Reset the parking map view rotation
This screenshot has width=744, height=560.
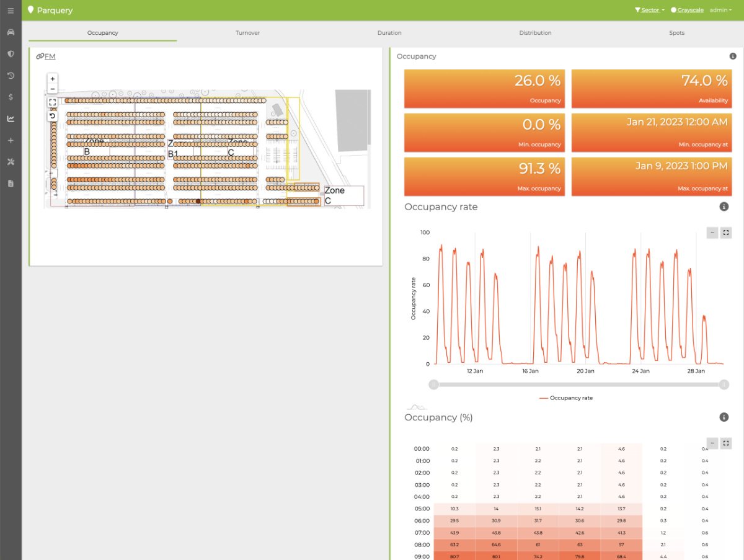(53, 115)
